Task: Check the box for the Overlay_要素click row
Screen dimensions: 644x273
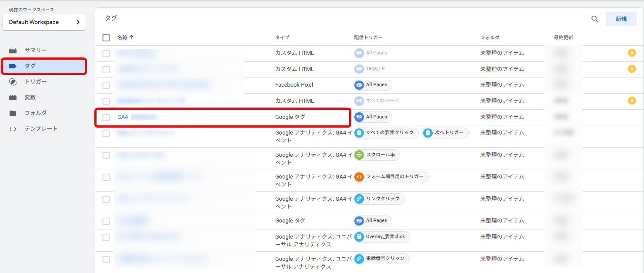Action: point(106,237)
